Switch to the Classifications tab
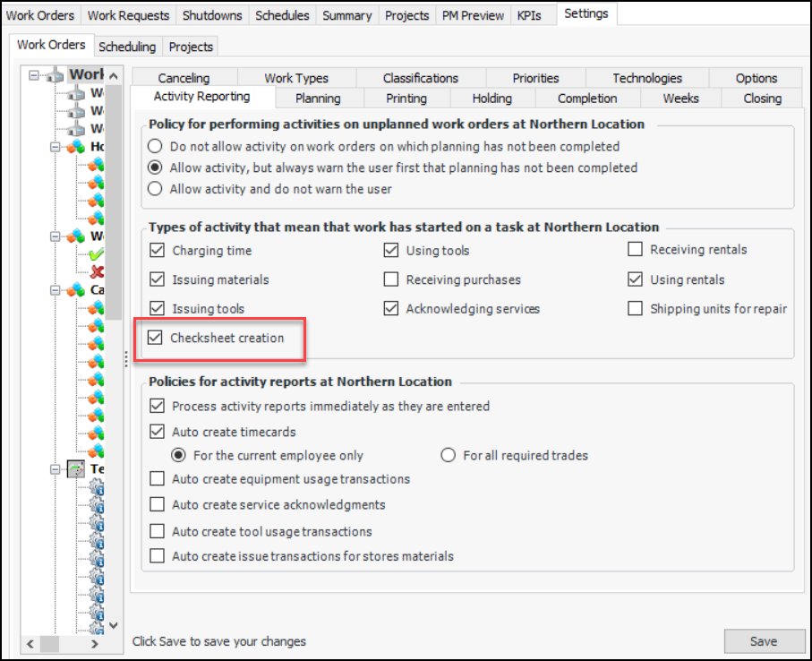Viewport: 812px width, 661px height. 421,78
